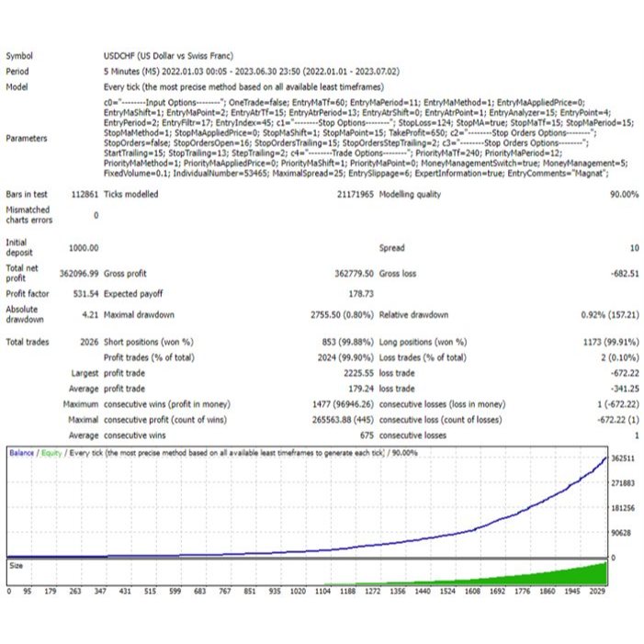Select the Period row label
Viewport: 644px width, 644px height.
17,72
